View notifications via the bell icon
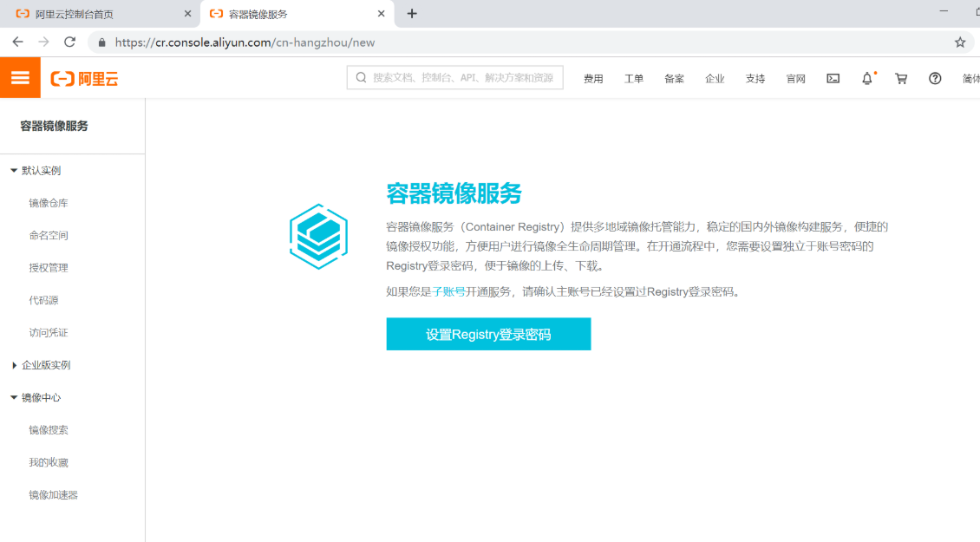The width and height of the screenshot is (980, 542). [x=866, y=78]
